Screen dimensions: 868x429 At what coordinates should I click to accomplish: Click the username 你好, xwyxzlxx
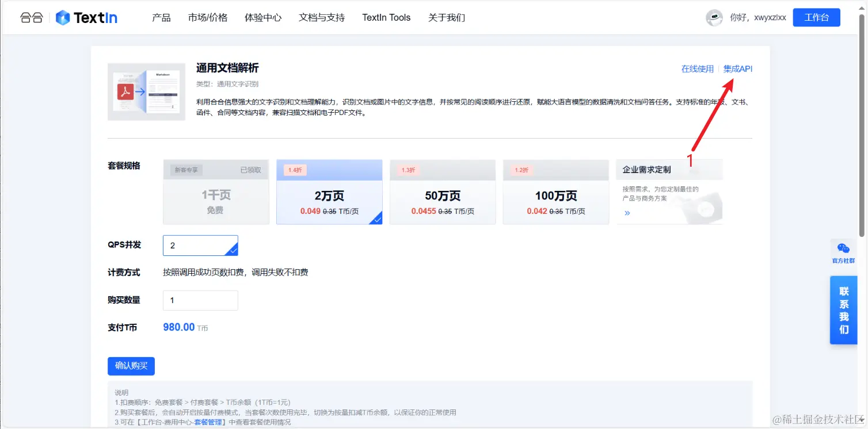[758, 18]
